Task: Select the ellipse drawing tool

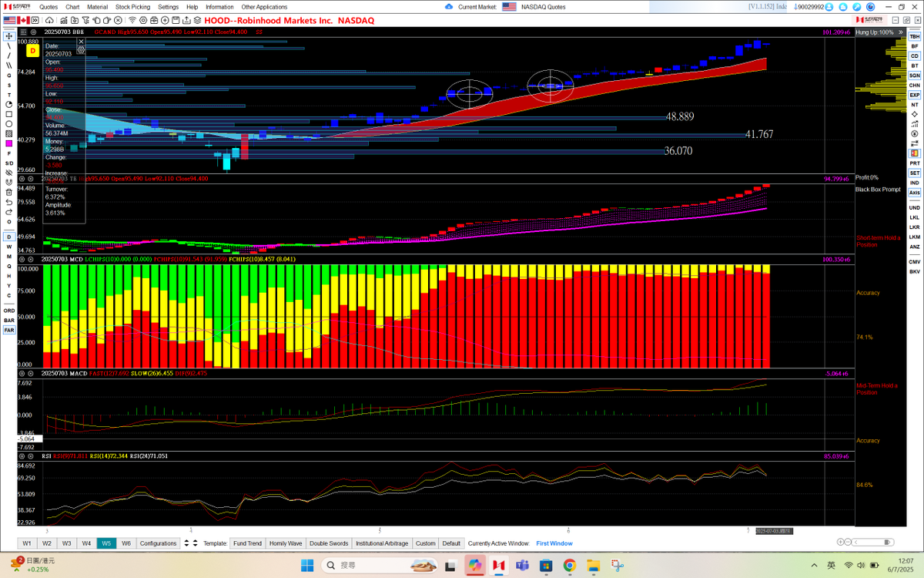Action: coord(9,124)
